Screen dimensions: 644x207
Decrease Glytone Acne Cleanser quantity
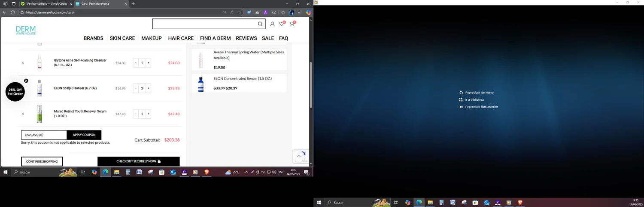[136, 63]
